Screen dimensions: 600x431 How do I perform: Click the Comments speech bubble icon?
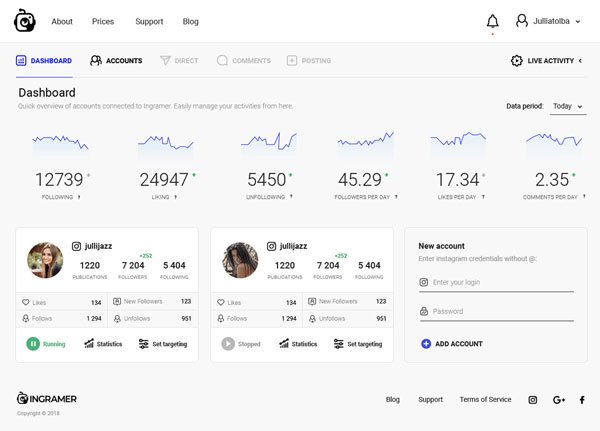click(x=222, y=60)
